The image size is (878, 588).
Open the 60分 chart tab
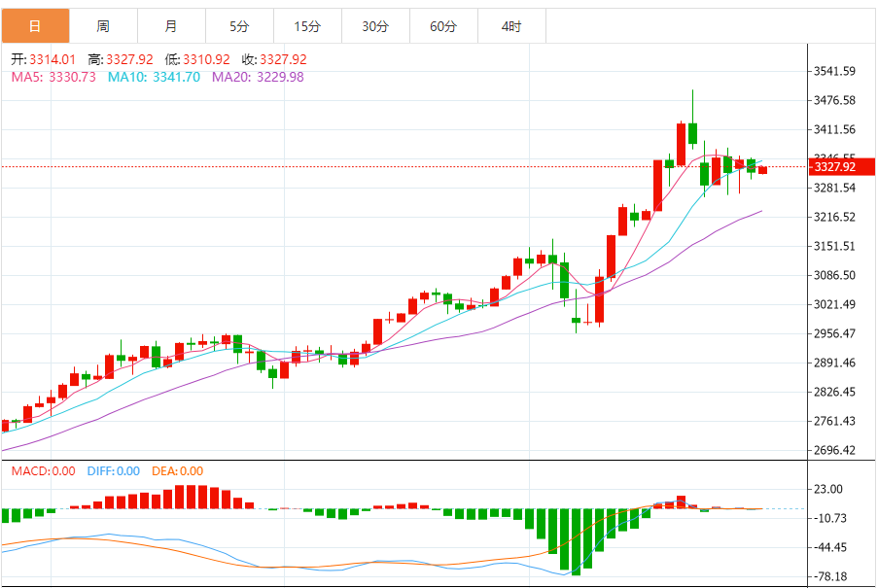(444, 25)
